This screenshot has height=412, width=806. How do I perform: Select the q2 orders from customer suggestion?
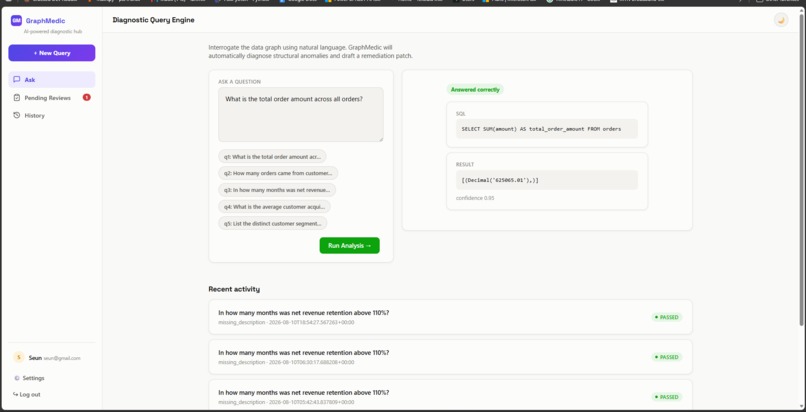tap(278, 173)
